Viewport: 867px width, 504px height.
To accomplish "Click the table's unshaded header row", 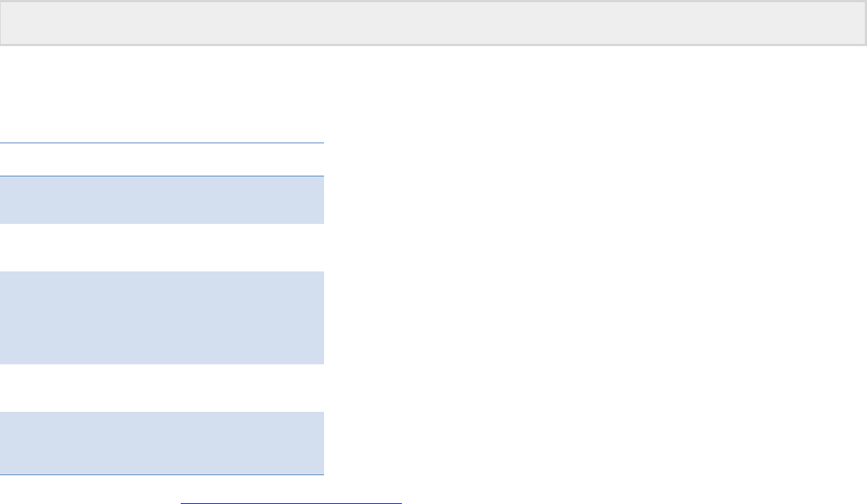I will click(x=162, y=160).
